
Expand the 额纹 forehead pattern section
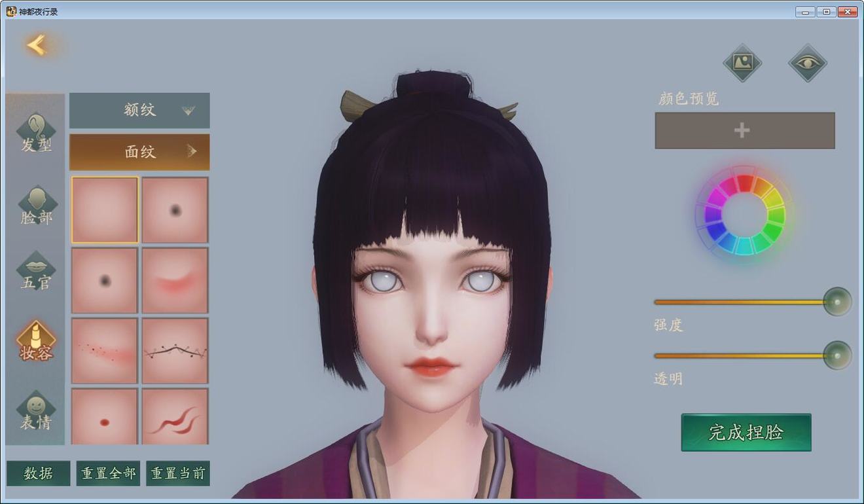point(139,110)
